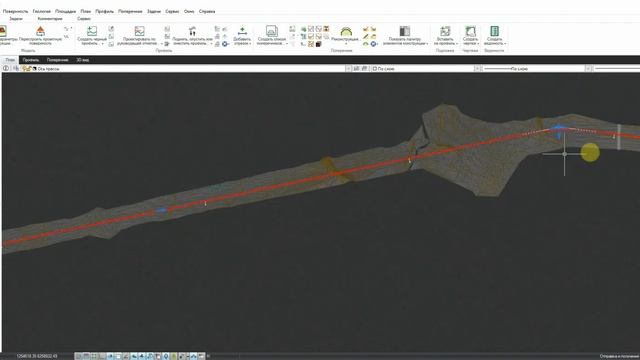Open the По слою color dropdown
The height and width of the screenshot is (360, 640).
coord(477,69)
